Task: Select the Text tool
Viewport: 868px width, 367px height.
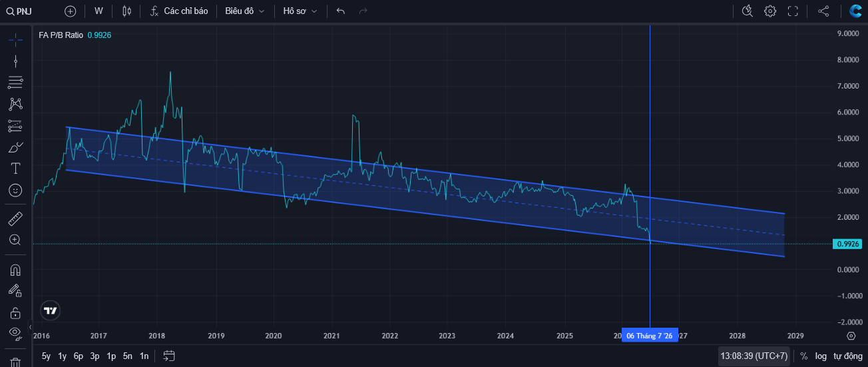Action: 15,169
